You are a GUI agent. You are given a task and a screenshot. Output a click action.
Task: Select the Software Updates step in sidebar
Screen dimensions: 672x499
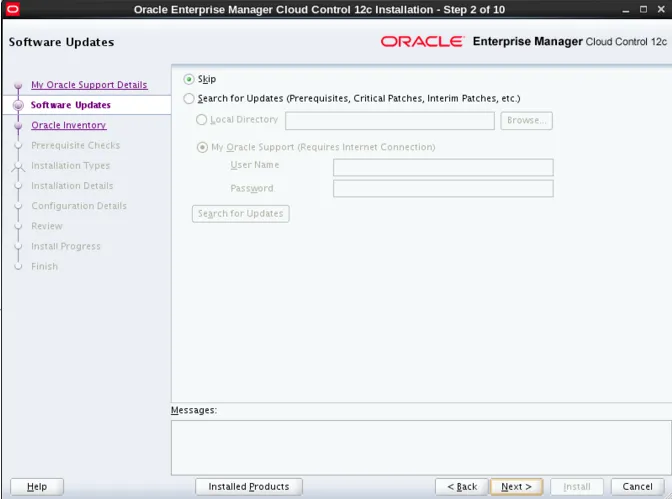tap(71, 105)
